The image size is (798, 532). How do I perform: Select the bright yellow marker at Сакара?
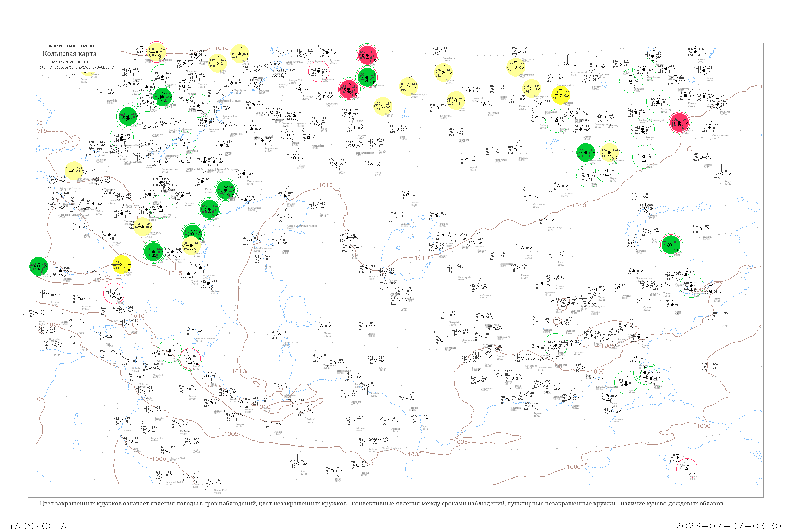click(x=122, y=264)
